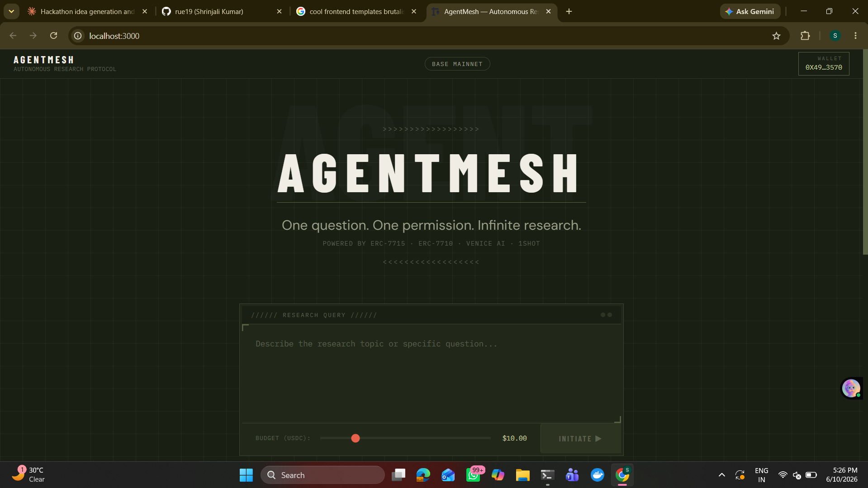Open the Chrome three-dot menu

tap(855, 36)
